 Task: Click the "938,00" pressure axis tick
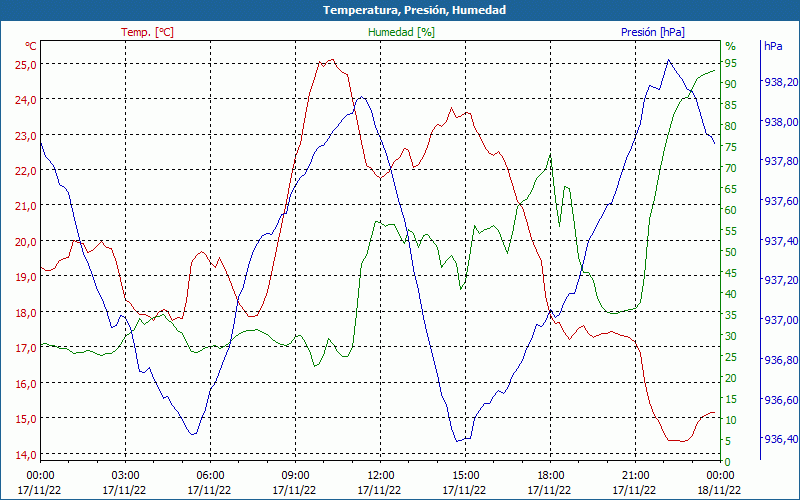click(x=780, y=121)
